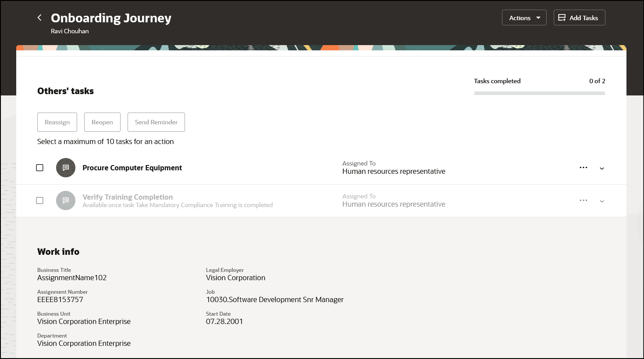This screenshot has height=359, width=644.
Task: Open the Actions dropdown menu
Action: pyautogui.click(x=524, y=18)
